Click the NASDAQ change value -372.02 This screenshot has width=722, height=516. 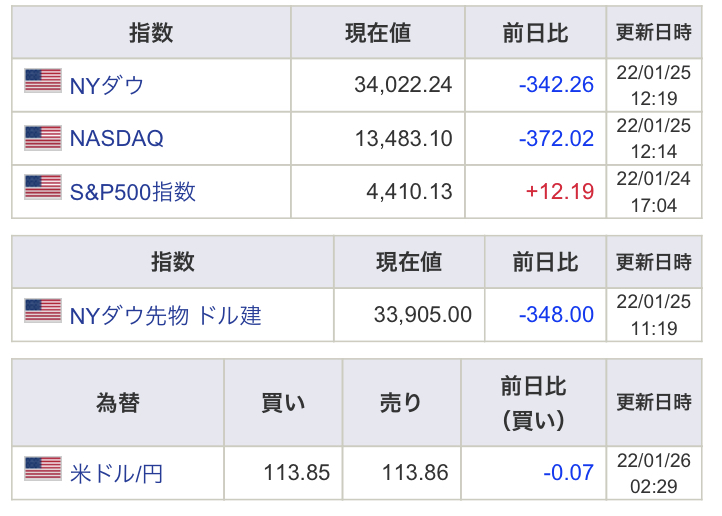[556, 138]
